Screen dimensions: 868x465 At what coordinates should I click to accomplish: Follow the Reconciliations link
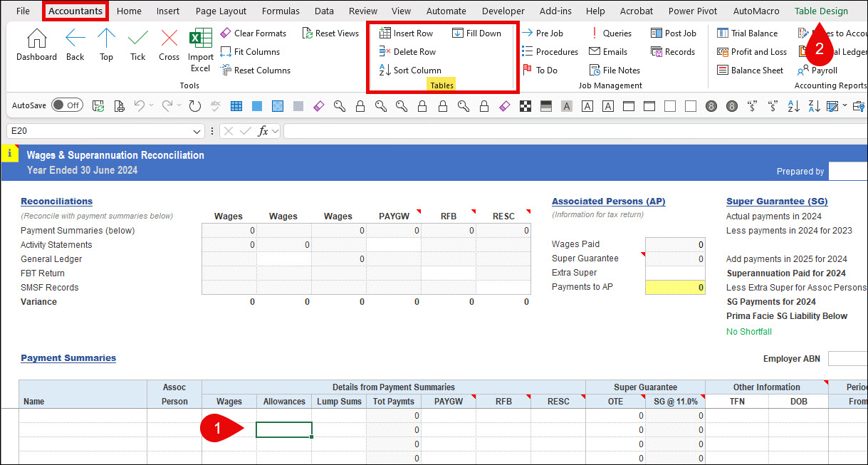(57, 202)
